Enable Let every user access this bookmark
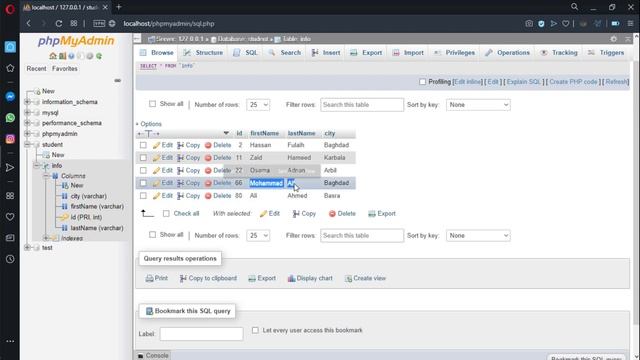The width and height of the screenshot is (640, 360). point(255,330)
